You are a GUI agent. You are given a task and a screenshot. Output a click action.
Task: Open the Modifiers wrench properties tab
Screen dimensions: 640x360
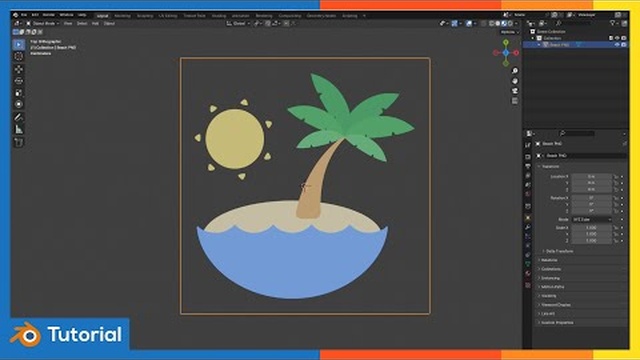point(528,227)
